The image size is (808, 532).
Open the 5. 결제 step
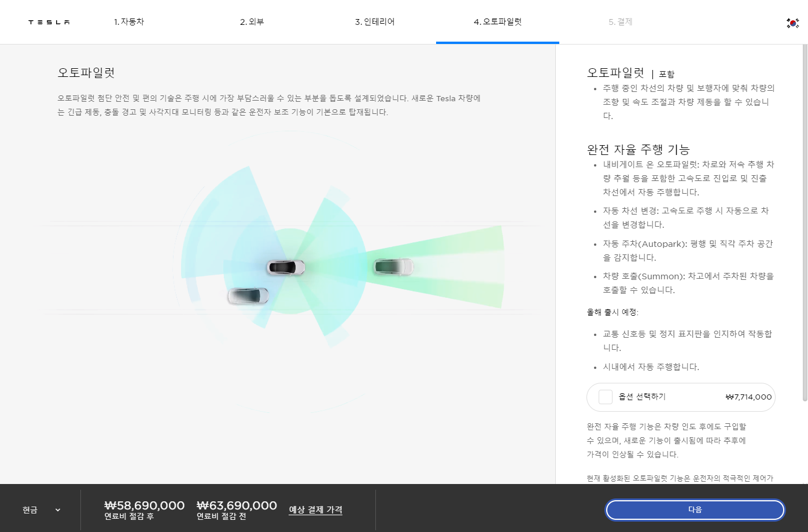621,22
